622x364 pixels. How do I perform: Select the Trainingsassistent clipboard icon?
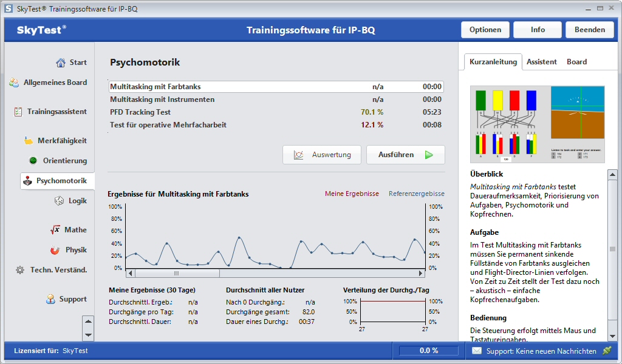click(x=18, y=112)
